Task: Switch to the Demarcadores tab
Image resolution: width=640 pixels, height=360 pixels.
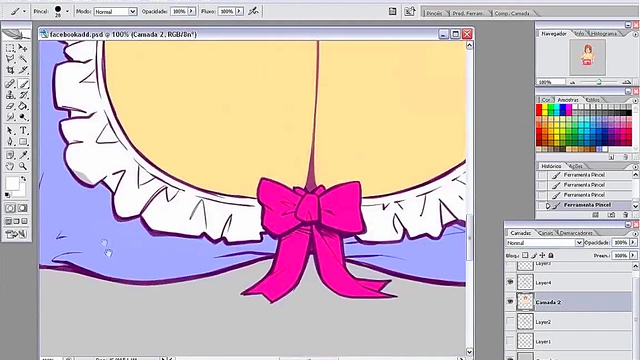Action: coord(576,233)
